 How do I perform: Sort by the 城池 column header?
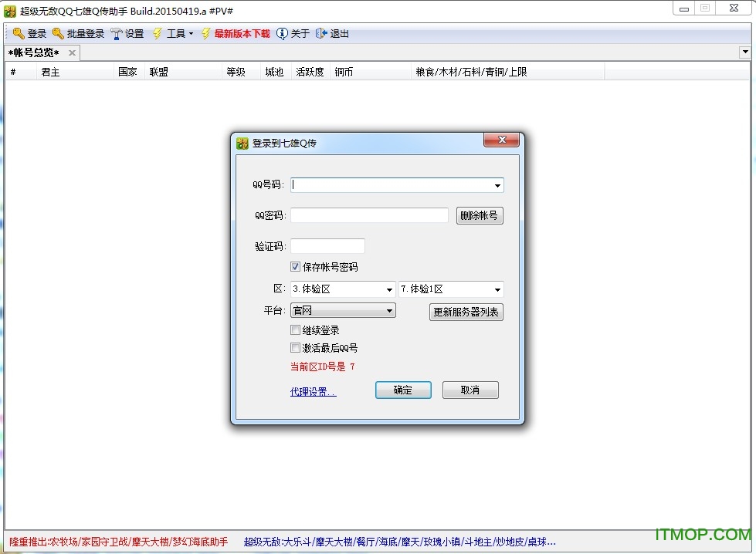pyautogui.click(x=276, y=72)
